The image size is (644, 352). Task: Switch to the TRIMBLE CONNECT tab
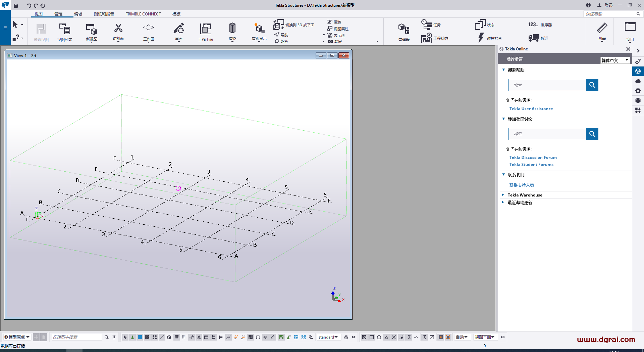[x=143, y=14]
